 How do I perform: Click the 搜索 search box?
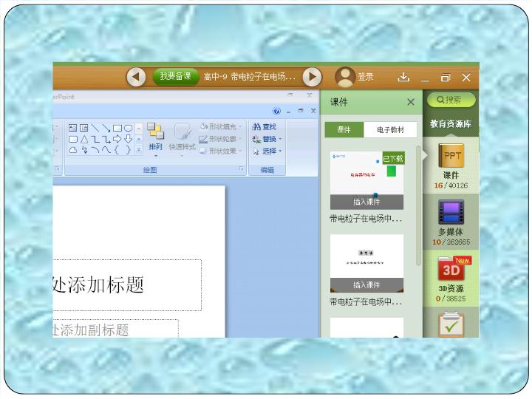(450, 100)
